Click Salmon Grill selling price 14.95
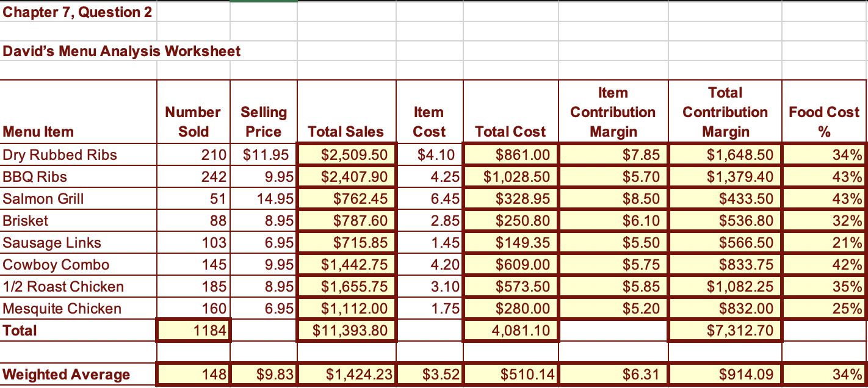The height and width of the screenshot is (388, 868). coord(264,198)
